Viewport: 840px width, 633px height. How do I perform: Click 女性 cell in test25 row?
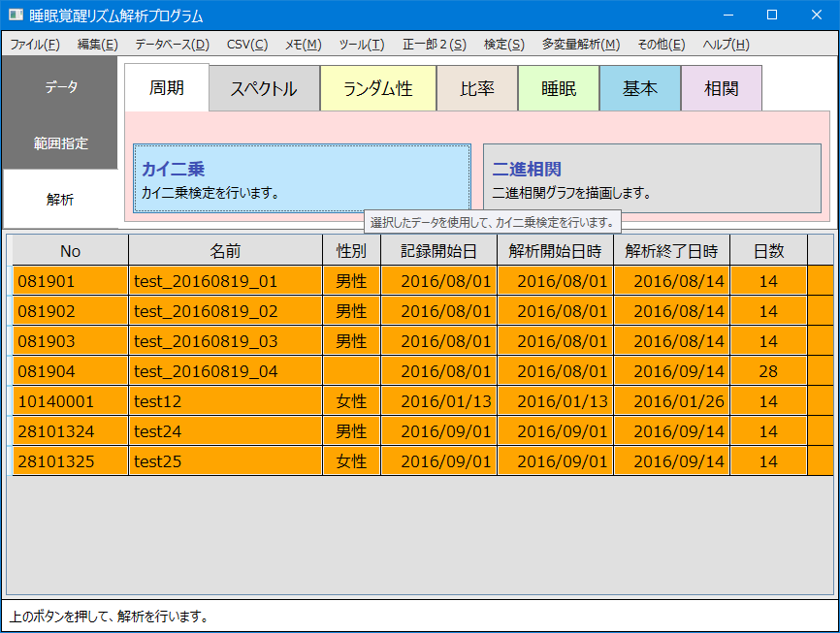351,460
